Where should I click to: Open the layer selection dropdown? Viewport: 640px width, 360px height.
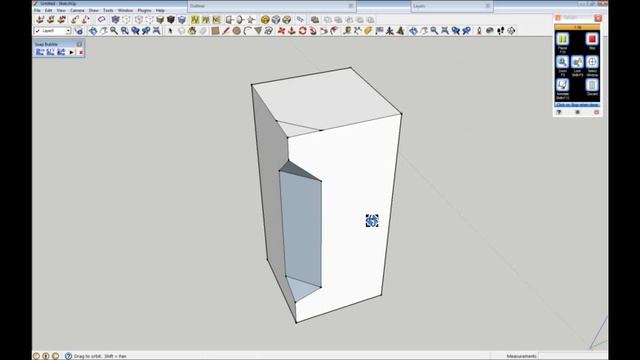pyautogui.click(x=53, y=31)
